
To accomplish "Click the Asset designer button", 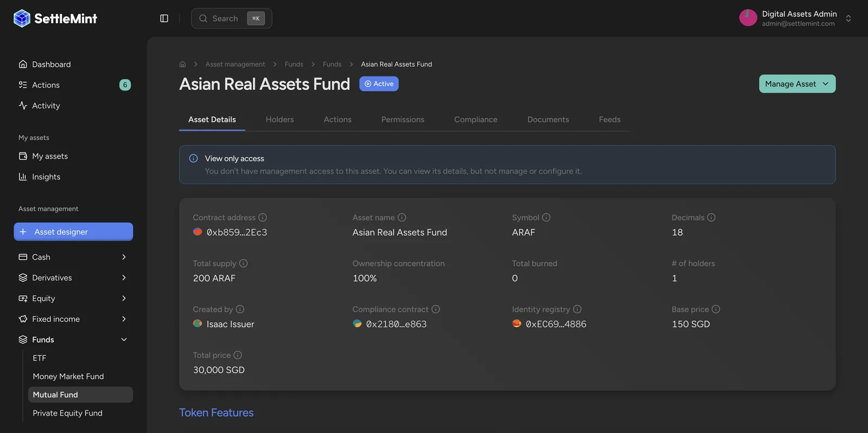I will click(73, 232).
